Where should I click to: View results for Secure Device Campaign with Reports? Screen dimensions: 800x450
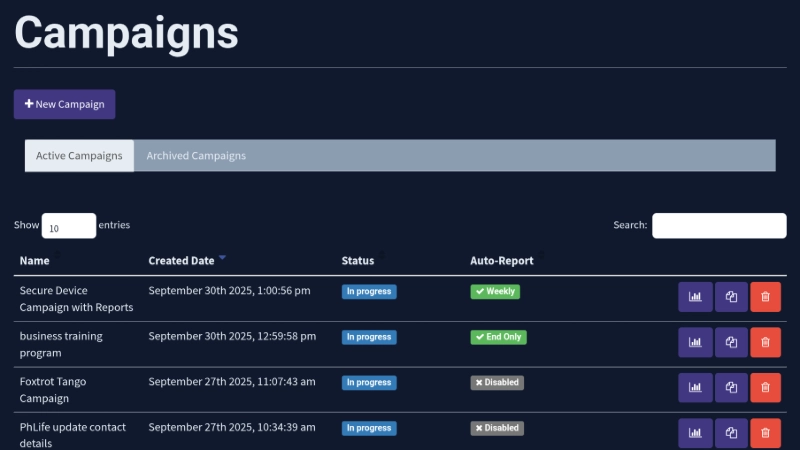tap(695, 296)
